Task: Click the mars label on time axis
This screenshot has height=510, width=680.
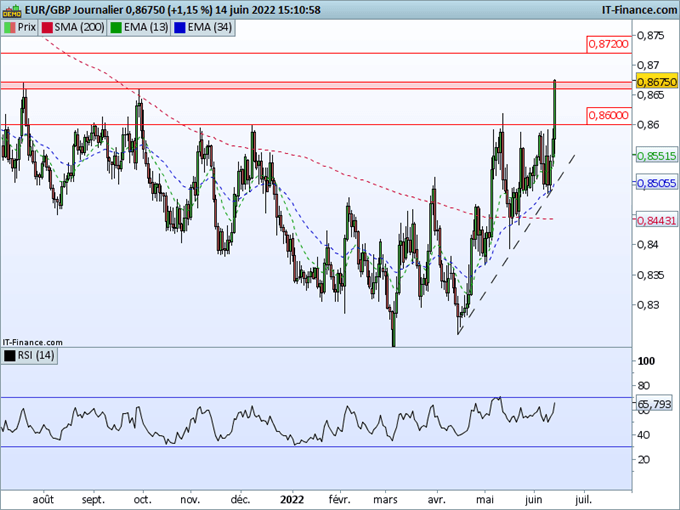Action: coord(386,500)
